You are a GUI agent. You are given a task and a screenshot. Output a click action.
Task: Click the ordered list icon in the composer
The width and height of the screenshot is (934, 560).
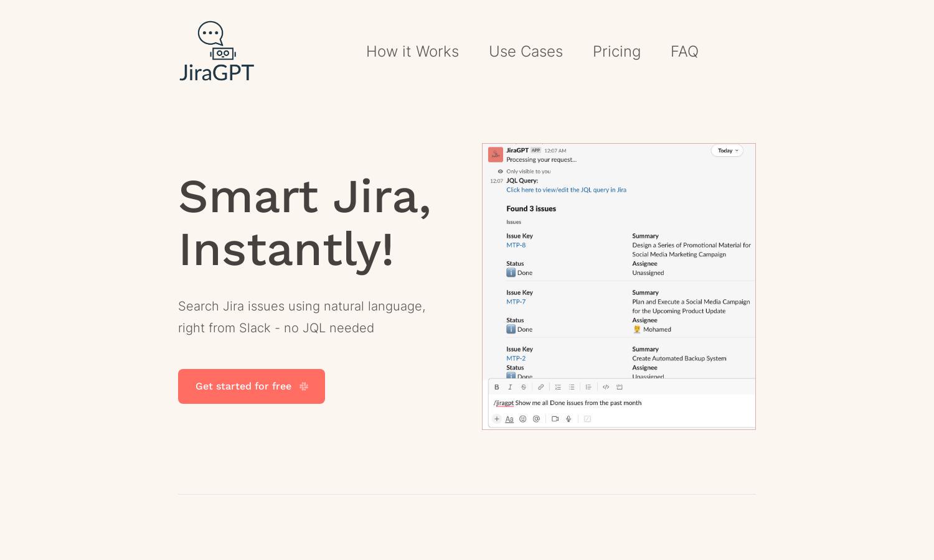tap(558, 387)
